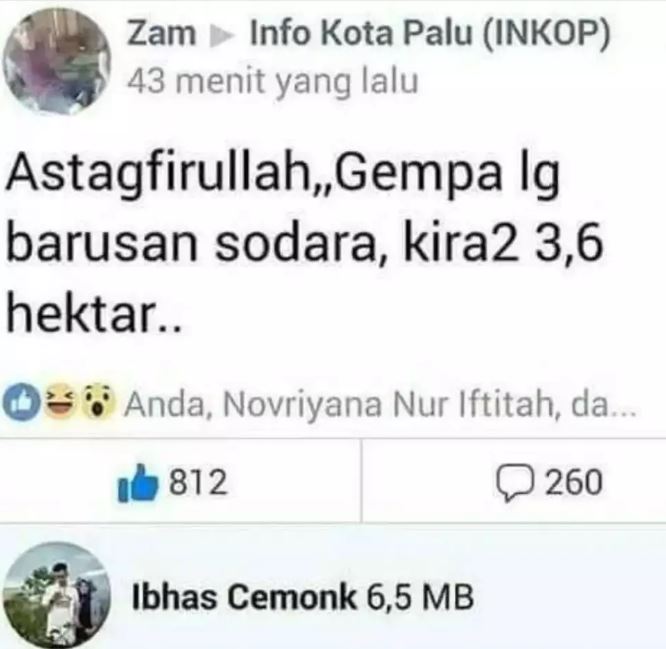
Task: Click the wow surprised reaction emoji
Action: [99, 401]
